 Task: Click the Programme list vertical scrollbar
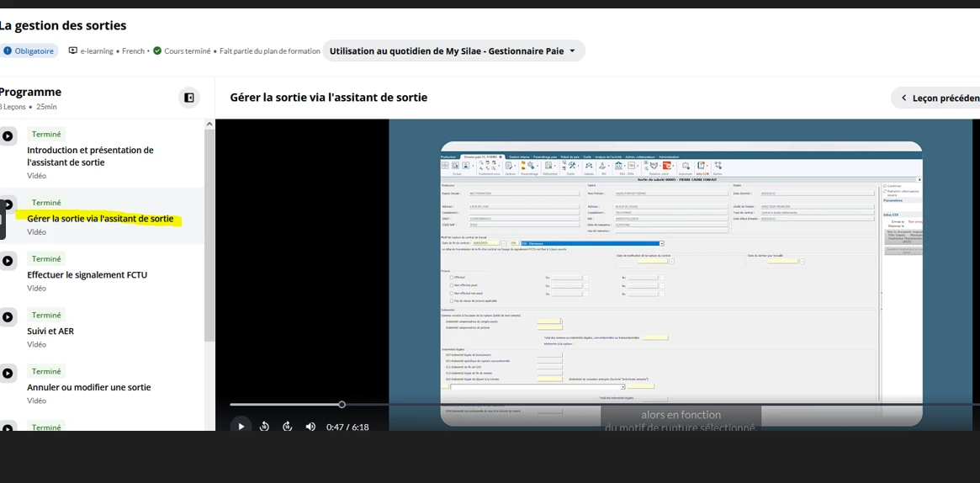[209, 235]
